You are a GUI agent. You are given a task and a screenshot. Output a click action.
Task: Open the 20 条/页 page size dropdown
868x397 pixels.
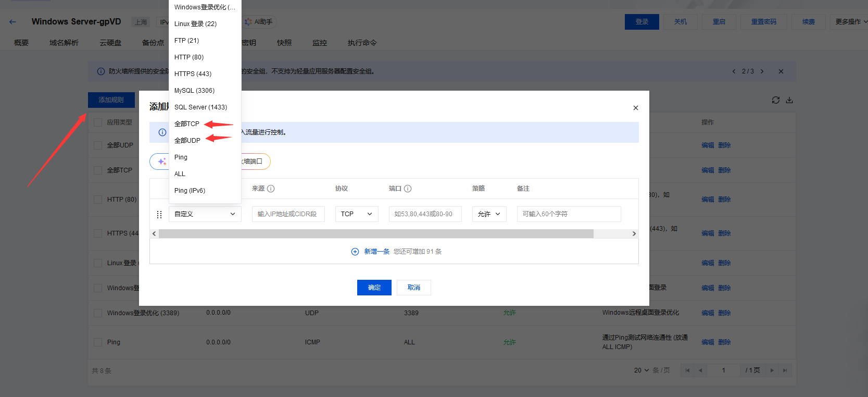pyautogui.click(x=641, y=370)
